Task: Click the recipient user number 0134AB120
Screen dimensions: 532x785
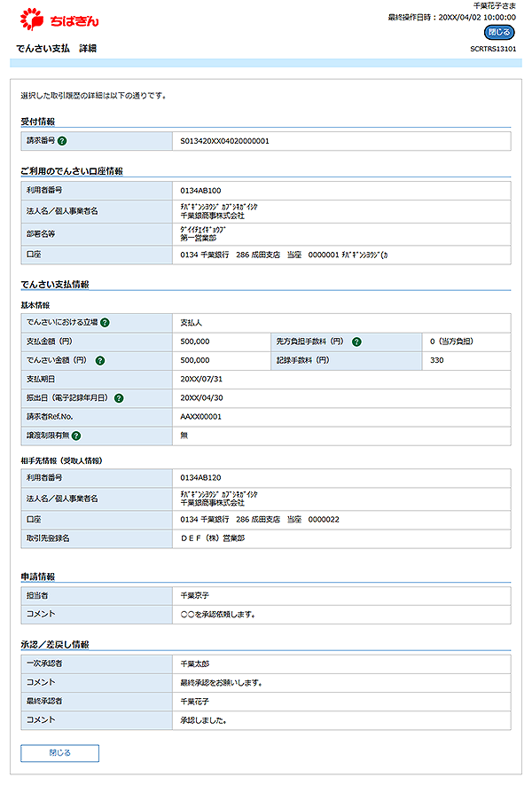Action: [x=200, y=478]
